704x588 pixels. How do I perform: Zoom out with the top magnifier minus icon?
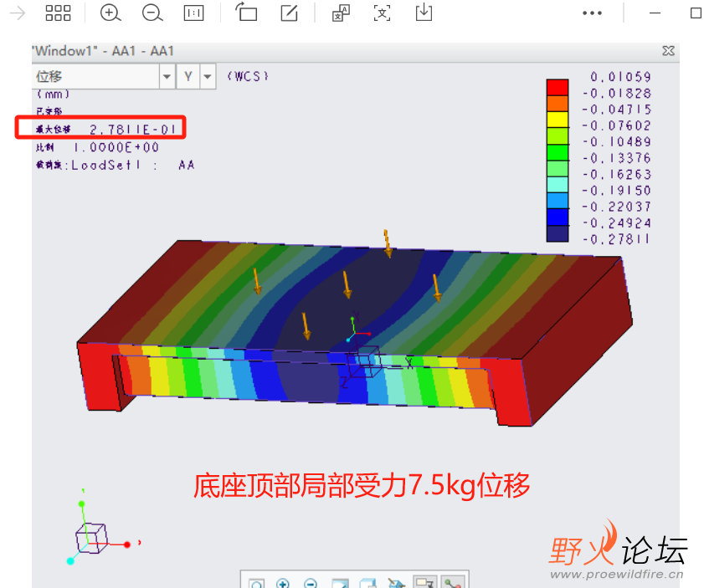point(152,13)
